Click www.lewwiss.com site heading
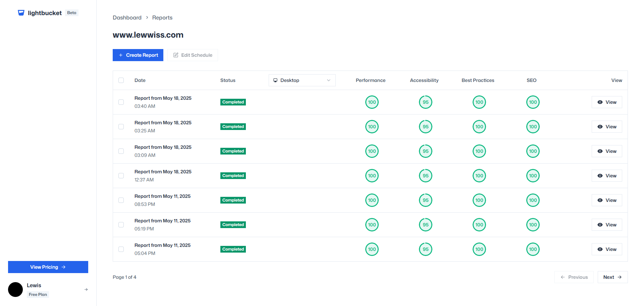 [x=148, y=35]
